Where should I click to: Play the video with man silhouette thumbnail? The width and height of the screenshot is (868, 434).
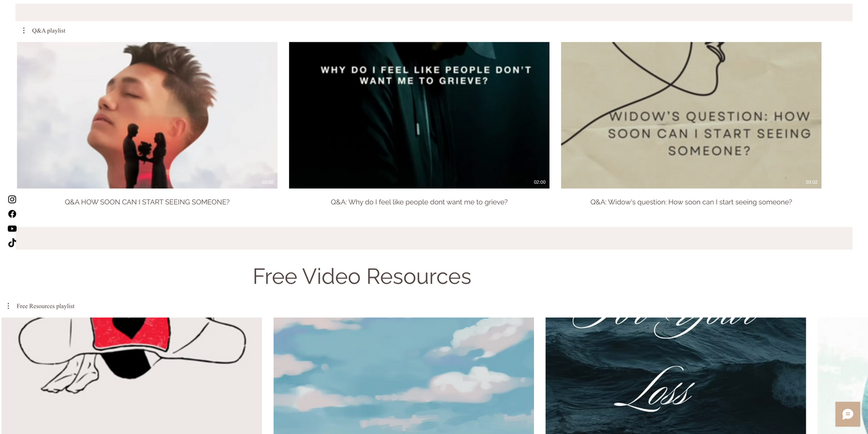[x=147, y=115]
